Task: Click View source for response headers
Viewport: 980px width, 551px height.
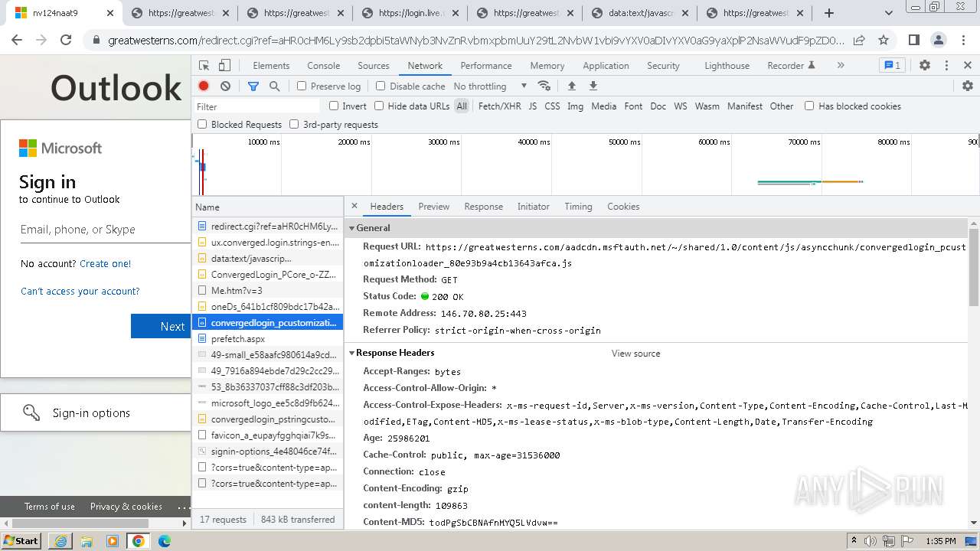Action: coord(635,354)
